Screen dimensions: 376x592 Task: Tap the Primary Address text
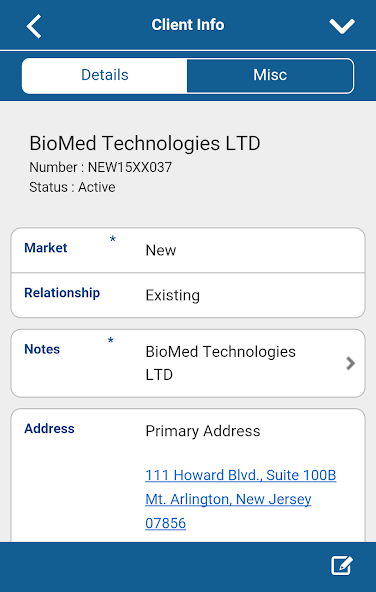point(203,431)
